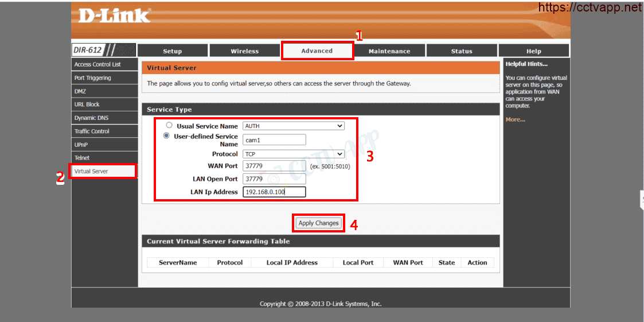View the Status tab
The width and height of the screenshot is (644, 322).
tap(462, 51)
